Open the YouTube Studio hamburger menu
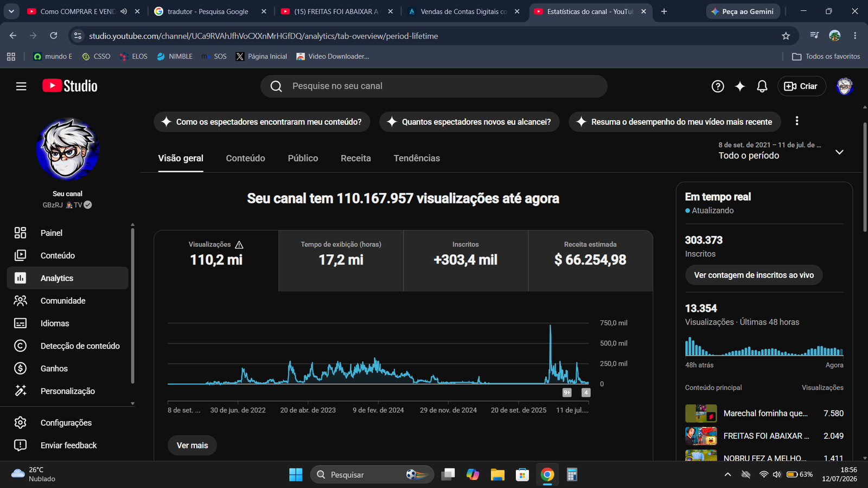Viewport: 868px width, 488px height. [21, 86]
